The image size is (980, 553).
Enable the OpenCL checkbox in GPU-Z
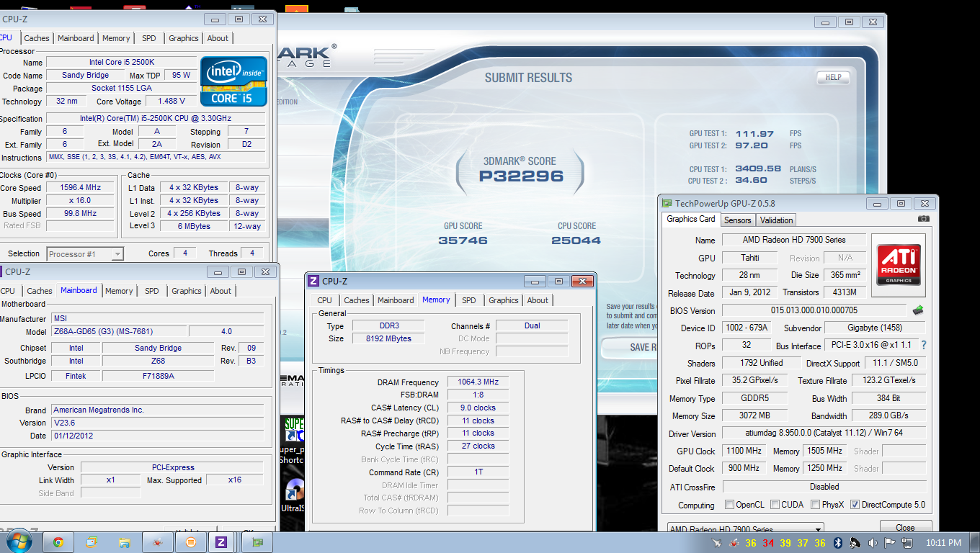(730, 505)
